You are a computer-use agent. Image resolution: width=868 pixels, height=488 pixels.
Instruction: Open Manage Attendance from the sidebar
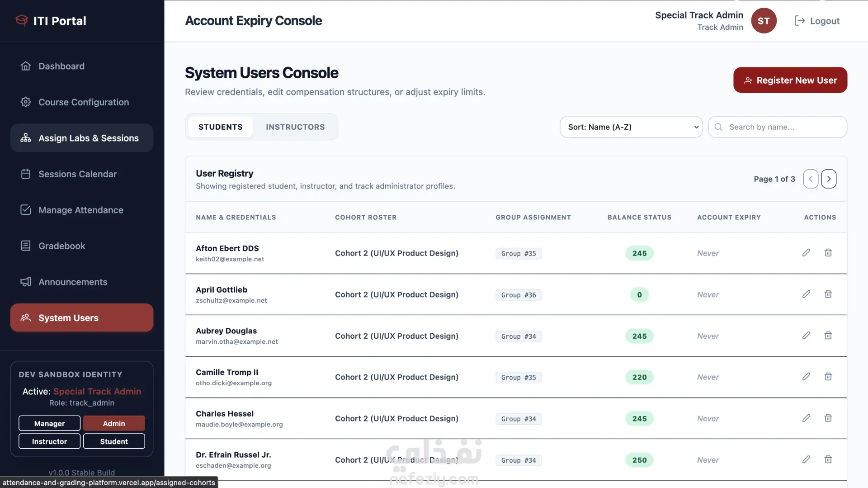coord(82,210)
